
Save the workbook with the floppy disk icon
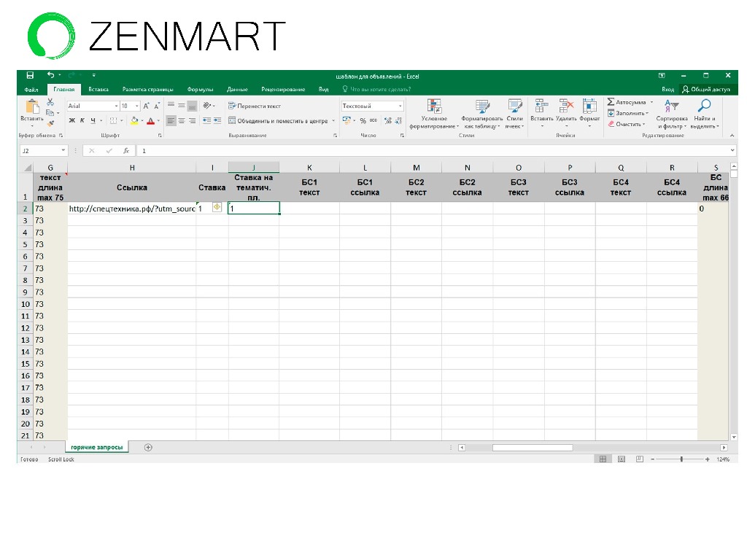[30, 75]
